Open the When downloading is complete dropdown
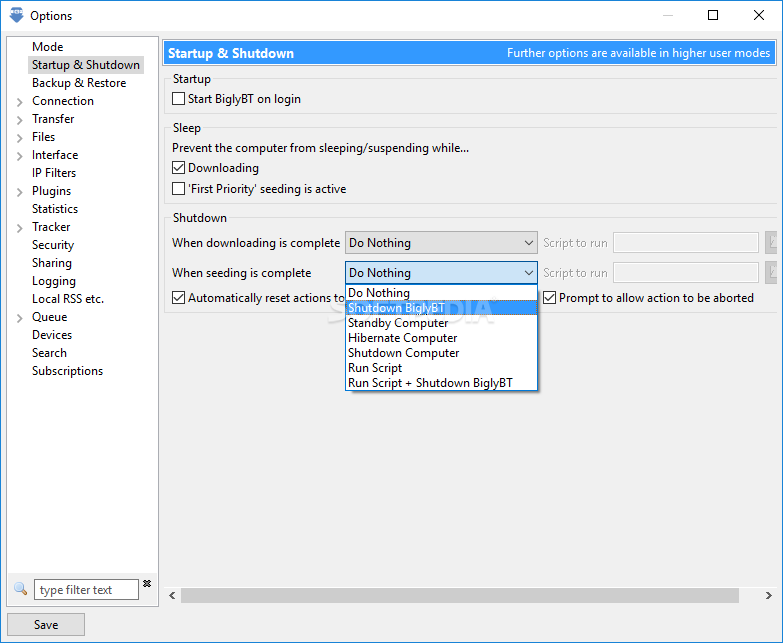Viewport: 783px width, 643px height. click(441, 243)
